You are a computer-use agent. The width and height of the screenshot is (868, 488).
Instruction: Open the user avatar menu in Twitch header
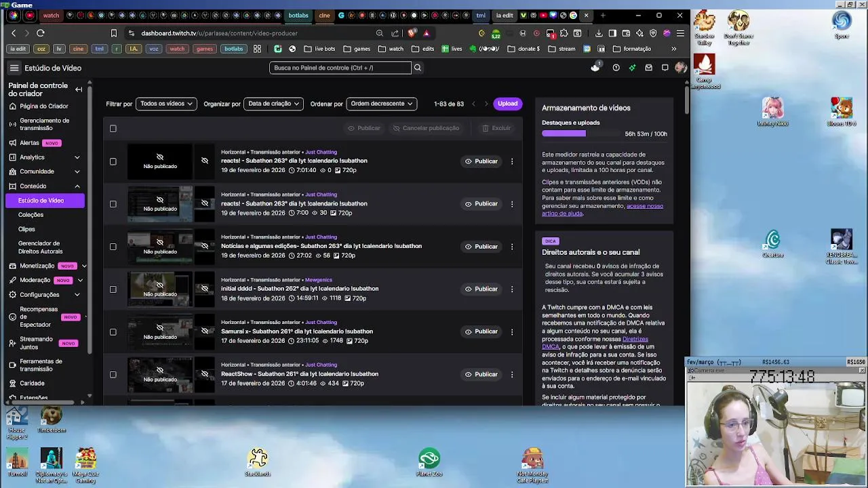pos(680,68)
